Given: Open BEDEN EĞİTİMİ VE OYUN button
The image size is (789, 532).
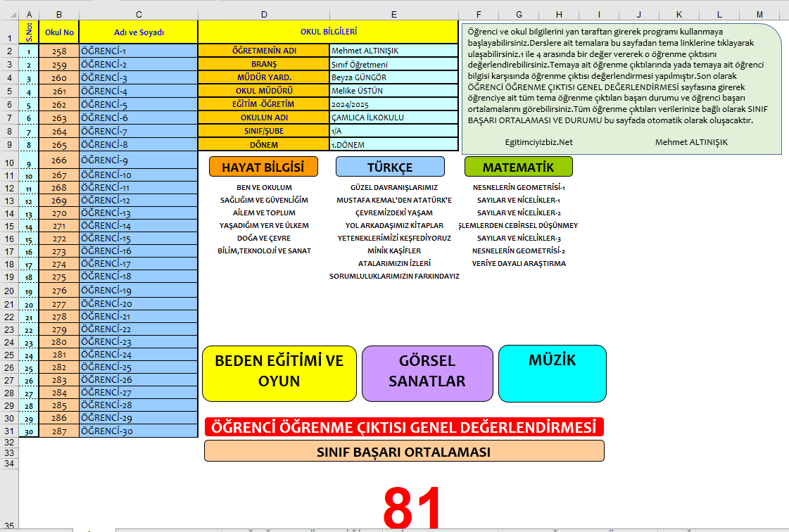Looking at the screenshot, I should (x=279, y=374).
